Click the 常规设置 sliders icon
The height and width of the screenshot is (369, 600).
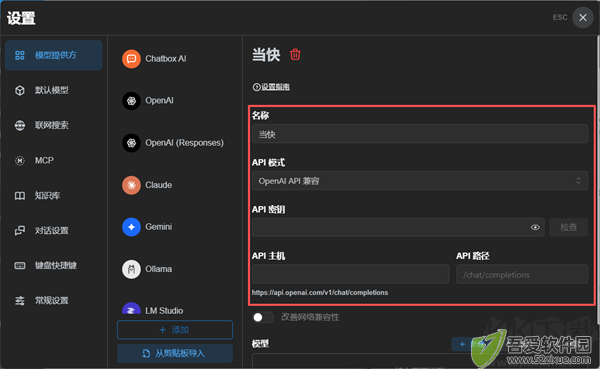[x=20, y=301]
